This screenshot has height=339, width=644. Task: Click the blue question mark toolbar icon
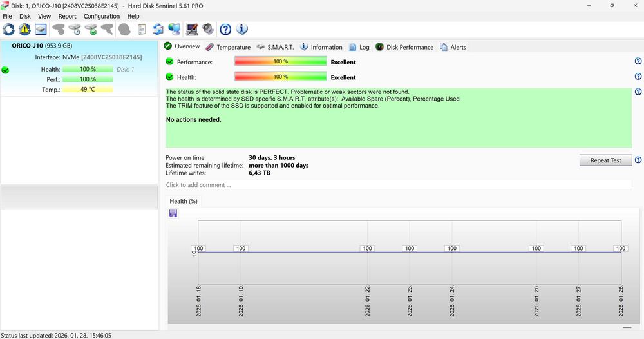pyautogui.click(x=225, y=29)
